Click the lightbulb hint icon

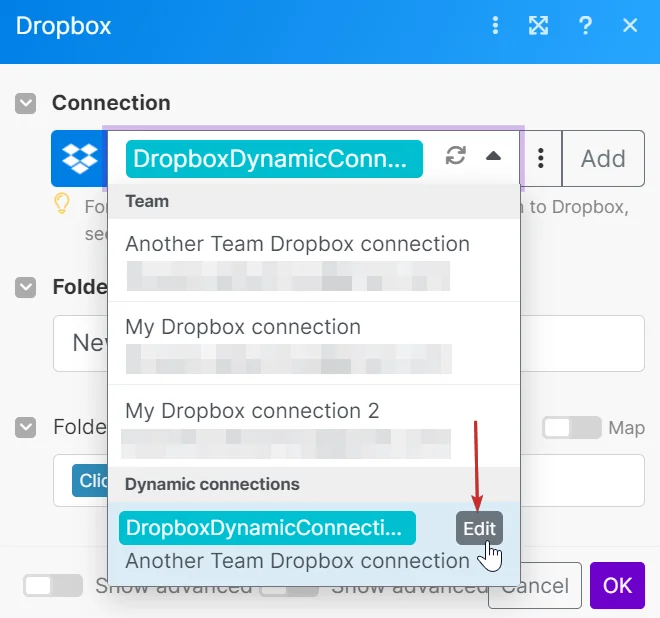(62, 204)
